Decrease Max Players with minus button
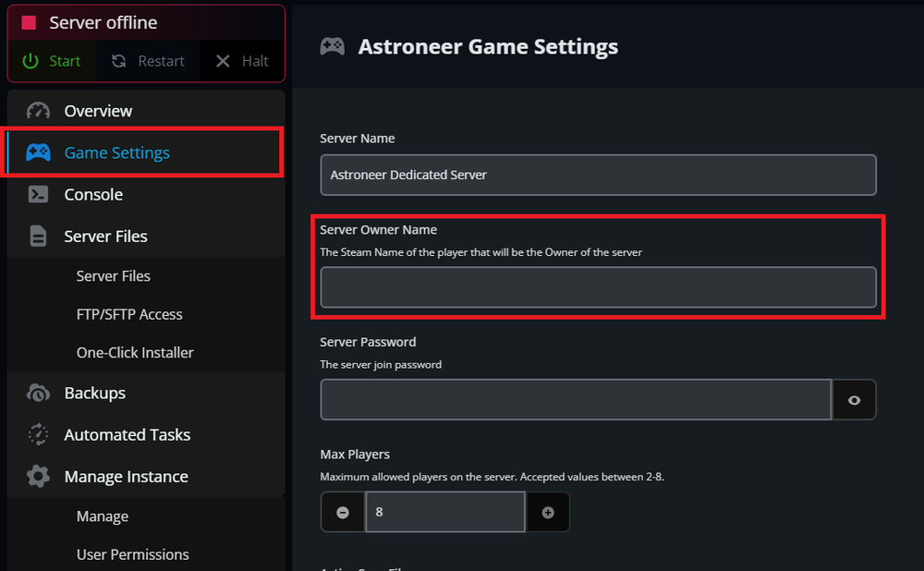Screen dimensions: 924x571 [342, 511]
